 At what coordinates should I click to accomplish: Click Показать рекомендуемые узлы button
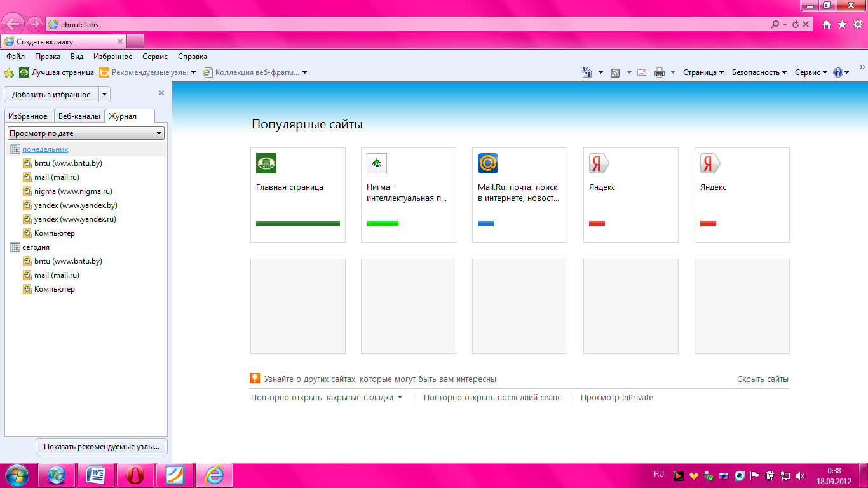coord(102,447)
